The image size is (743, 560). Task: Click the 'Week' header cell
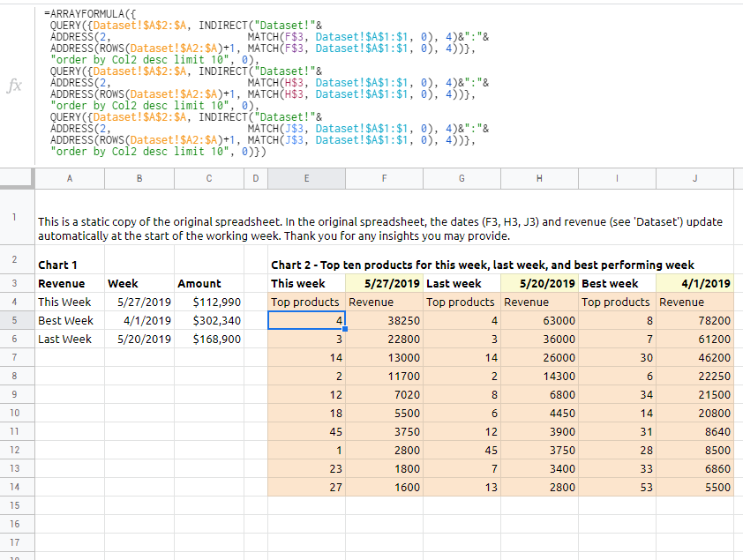139,284
